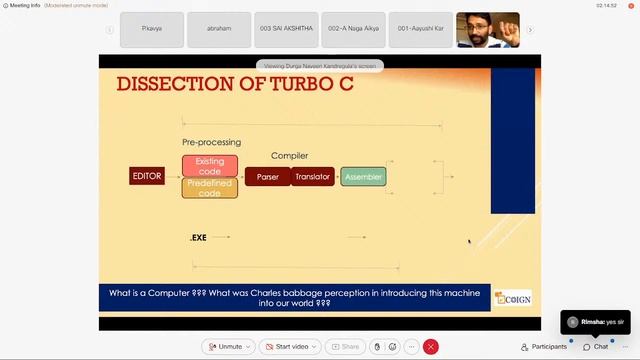Open the Participants panel
This screenshot has width=640, height=360.
[x=544, y=347]
